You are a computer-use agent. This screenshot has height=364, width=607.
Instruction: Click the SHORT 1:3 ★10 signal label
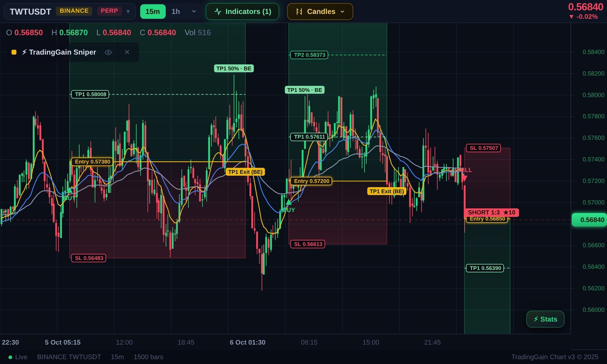[491, 212]
